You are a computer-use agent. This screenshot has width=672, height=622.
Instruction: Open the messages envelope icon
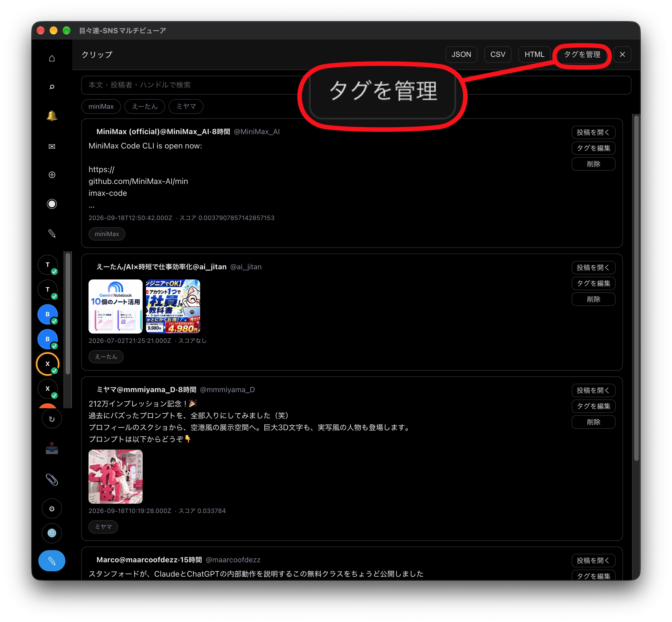52,146
